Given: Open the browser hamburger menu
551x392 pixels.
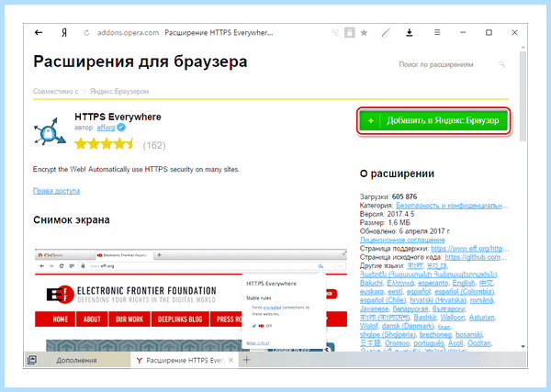Looking at the screenshot, I should (437, 32).
